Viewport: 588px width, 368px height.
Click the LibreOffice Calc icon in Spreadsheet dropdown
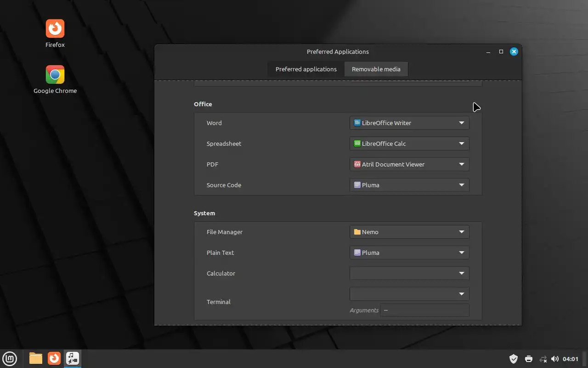pos(357,144)
